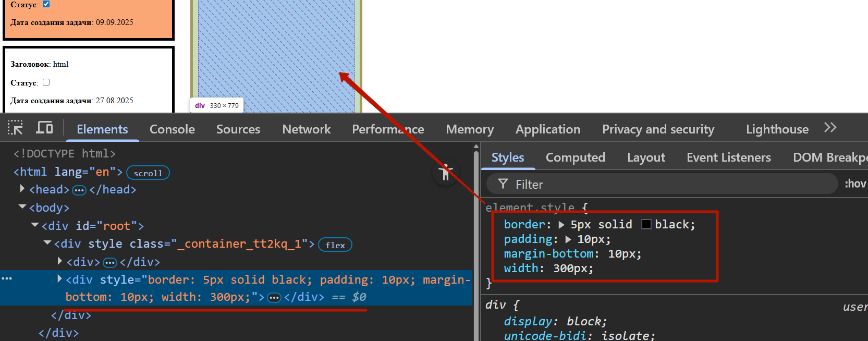Uncheck the checked Статус checkbox
The height and width of the screenshot is (341, 868).
pyautogui.click(x=46, y=4)
